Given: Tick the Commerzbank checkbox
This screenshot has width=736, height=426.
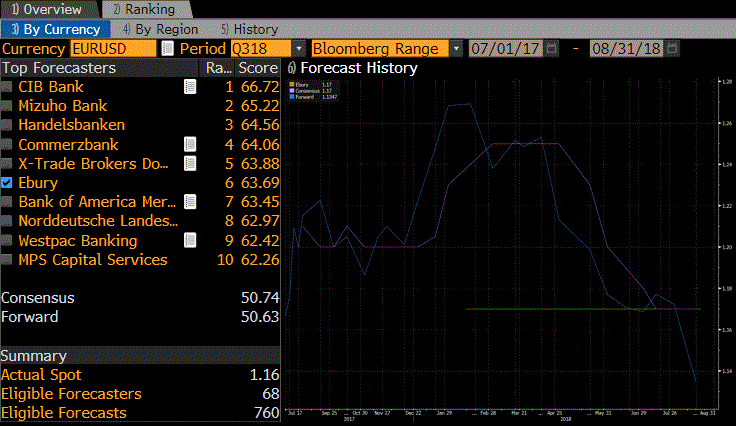Looking at the screenshot, I should pos(7,145).
